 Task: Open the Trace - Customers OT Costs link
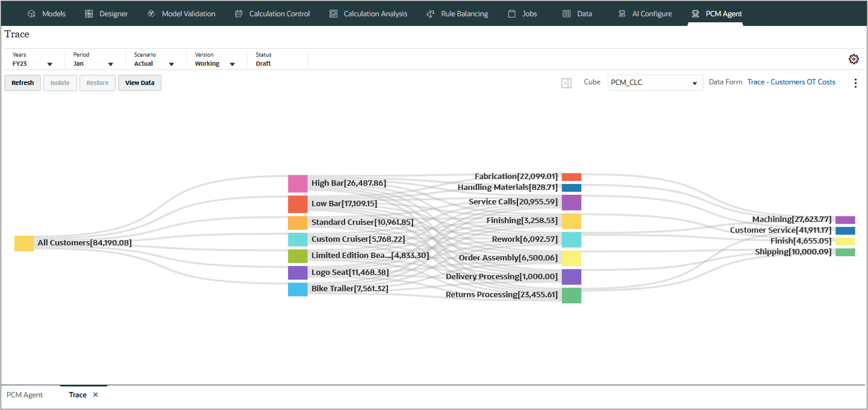[792, 82]
